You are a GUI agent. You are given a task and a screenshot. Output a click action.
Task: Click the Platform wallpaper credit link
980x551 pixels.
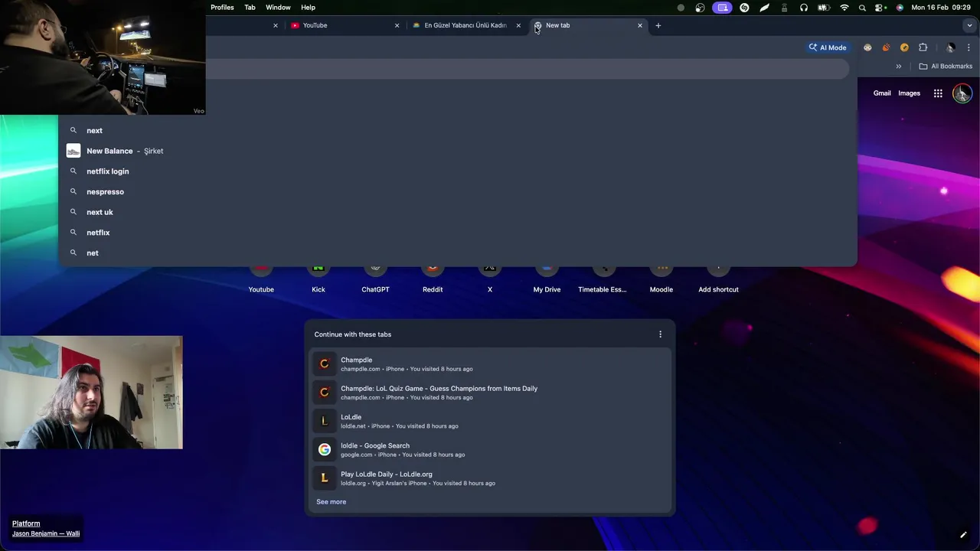point(26,523)
